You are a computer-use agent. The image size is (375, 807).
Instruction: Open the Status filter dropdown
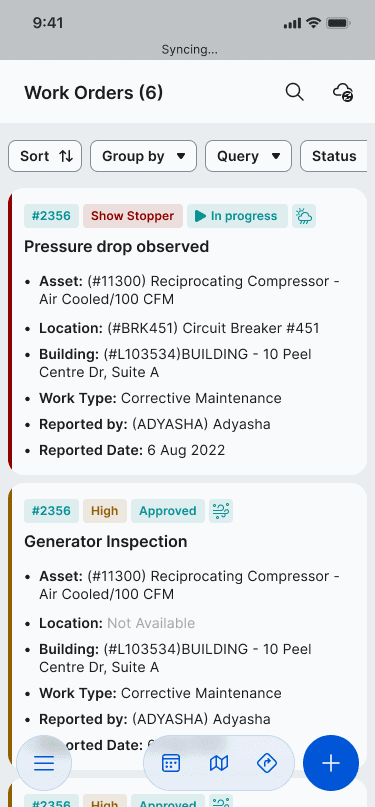coord(334,156)
